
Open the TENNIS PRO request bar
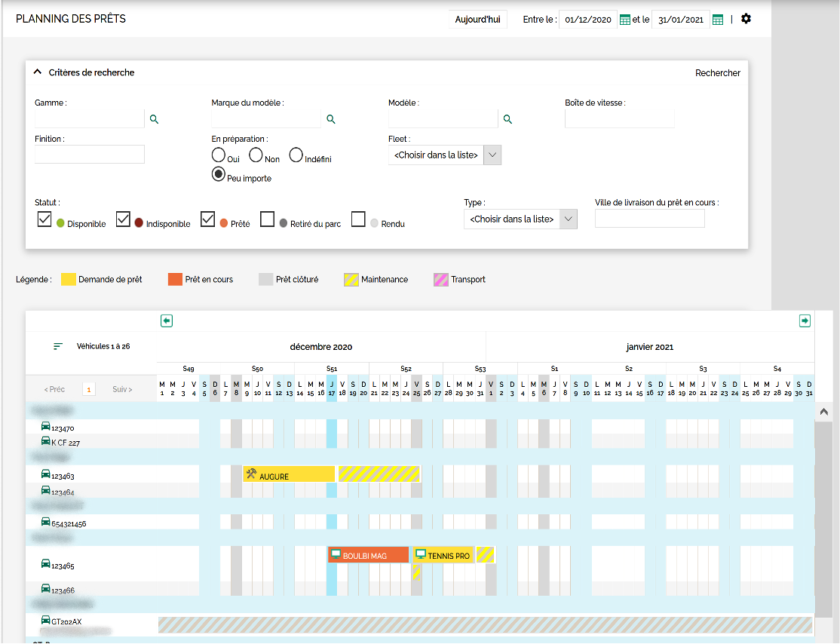(443, 555)
